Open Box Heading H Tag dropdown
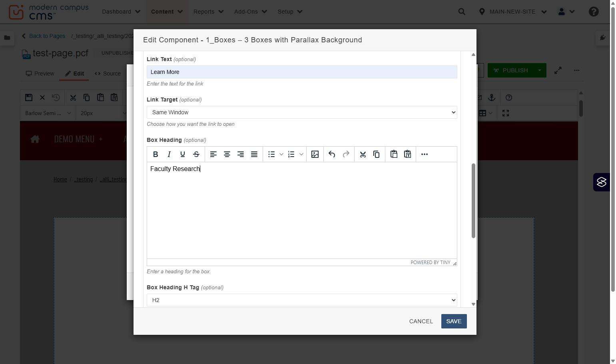The width and height of the screenshot is (616, 364). click(302, 300)
